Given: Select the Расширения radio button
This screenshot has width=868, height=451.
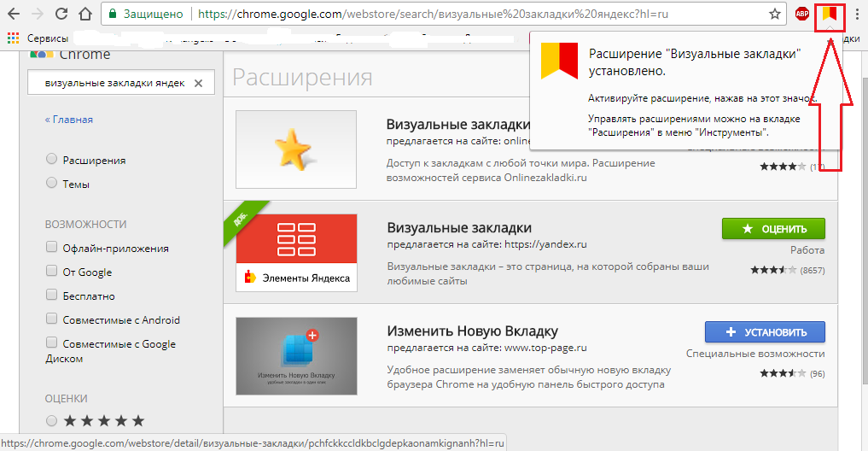Looking at the screenshot, I should 51,159.
